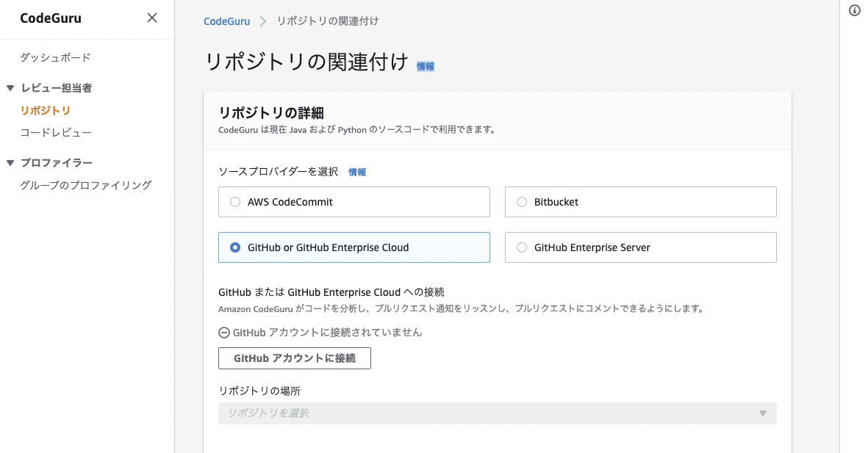
Task: Select the AWS CodeCommit radio option
Action: 354,202
